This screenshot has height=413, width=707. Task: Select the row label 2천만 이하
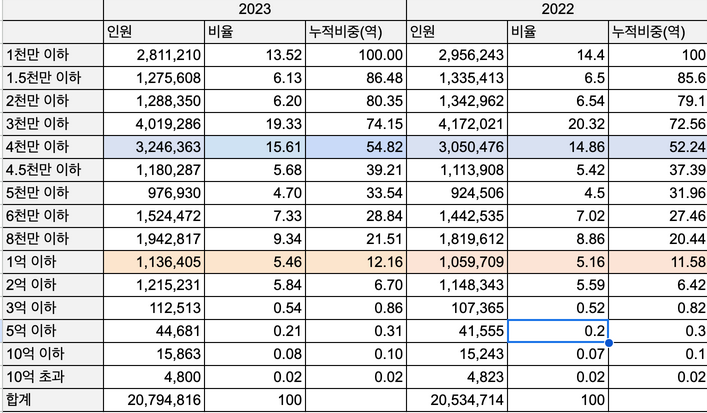coord(53,101)
